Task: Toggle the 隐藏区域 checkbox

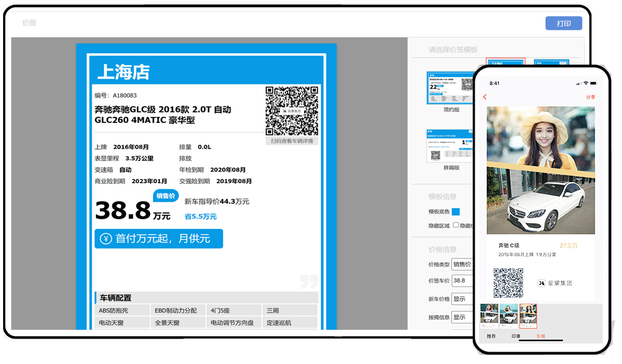Action: pos(456,225)
